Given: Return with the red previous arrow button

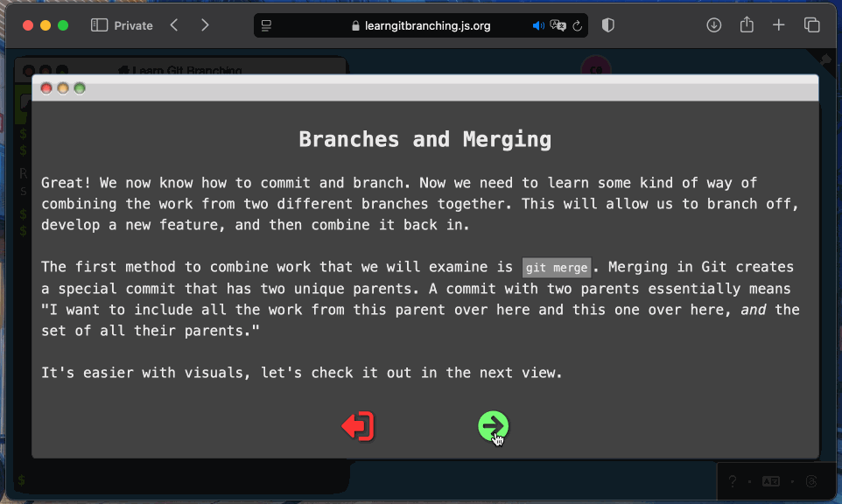Looking at the screenshot, I should pyautogui.click(x=357, y=426).
